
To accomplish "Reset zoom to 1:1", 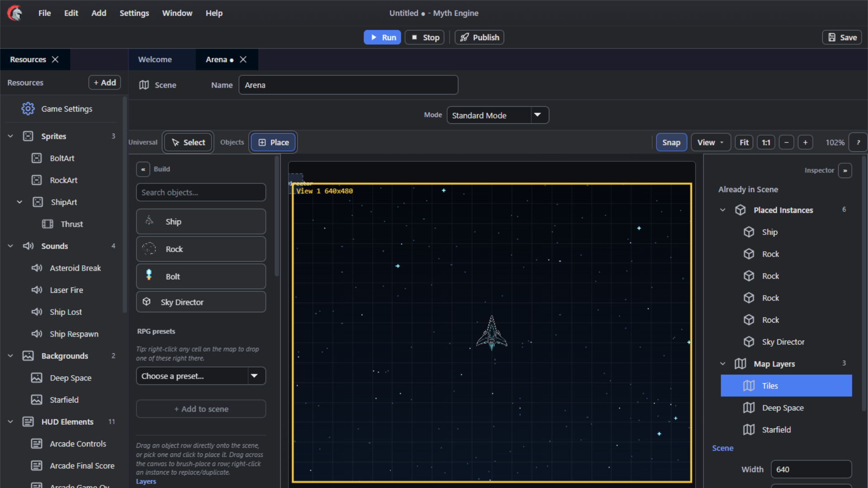I will [x=766, y=142].
